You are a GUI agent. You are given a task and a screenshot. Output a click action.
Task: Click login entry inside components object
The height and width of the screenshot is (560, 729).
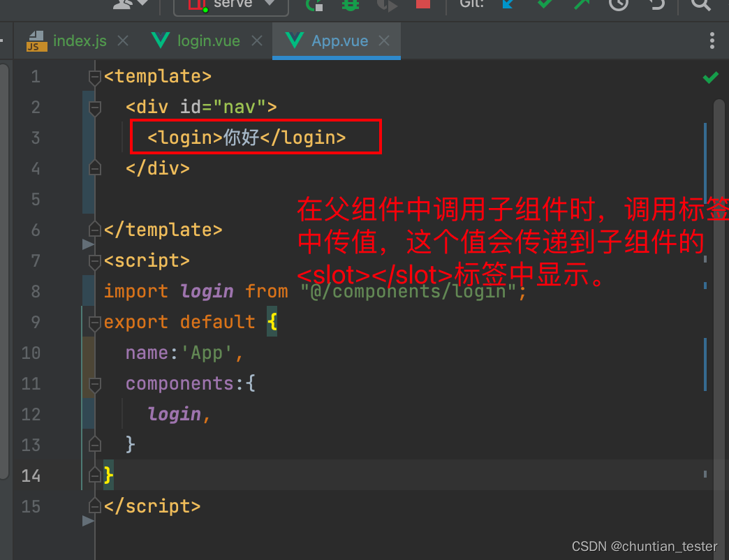[175, 414]
